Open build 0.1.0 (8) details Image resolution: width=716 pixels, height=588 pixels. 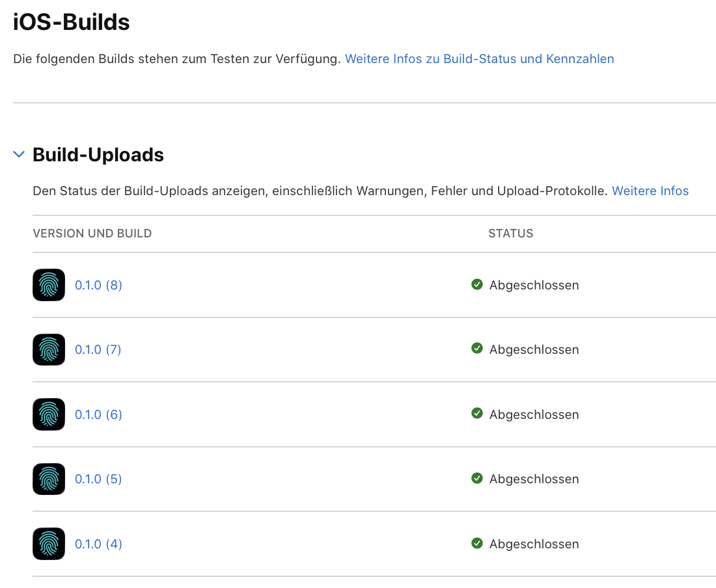coord(98,285)
